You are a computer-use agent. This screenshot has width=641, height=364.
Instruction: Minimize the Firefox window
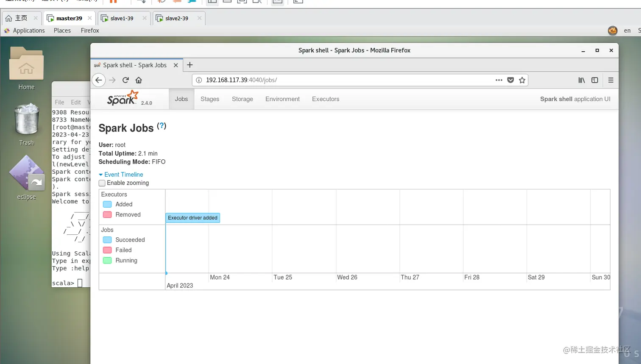[x=583, y=50]
